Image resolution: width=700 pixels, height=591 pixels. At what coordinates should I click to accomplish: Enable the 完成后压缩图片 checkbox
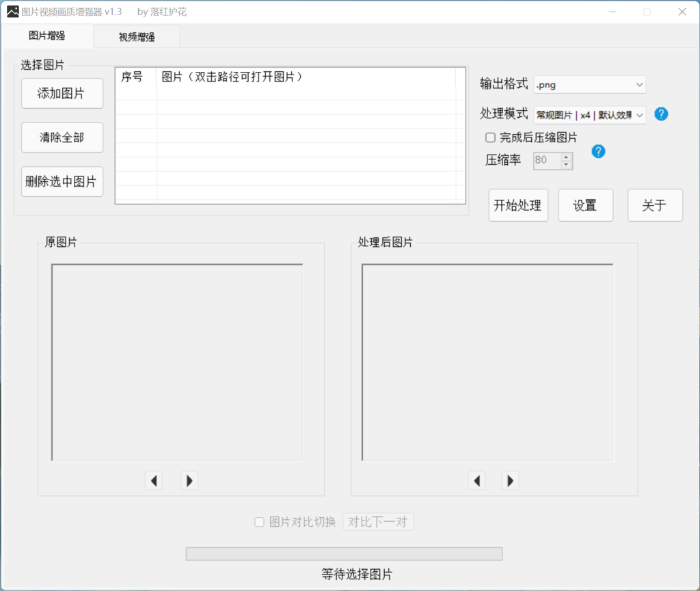click(490, 137)
